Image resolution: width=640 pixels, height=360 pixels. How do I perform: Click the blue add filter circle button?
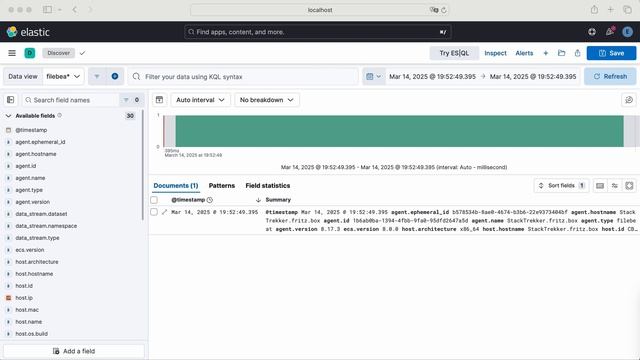tap(115, 76)
